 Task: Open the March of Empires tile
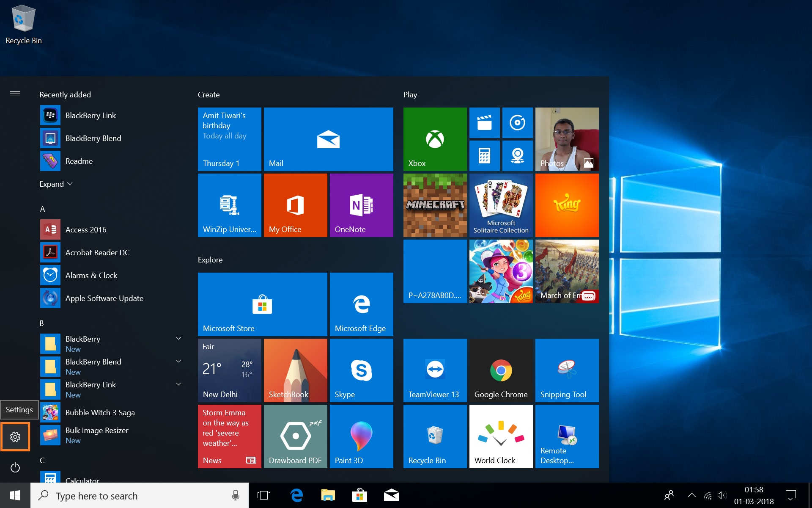point(567,271)
